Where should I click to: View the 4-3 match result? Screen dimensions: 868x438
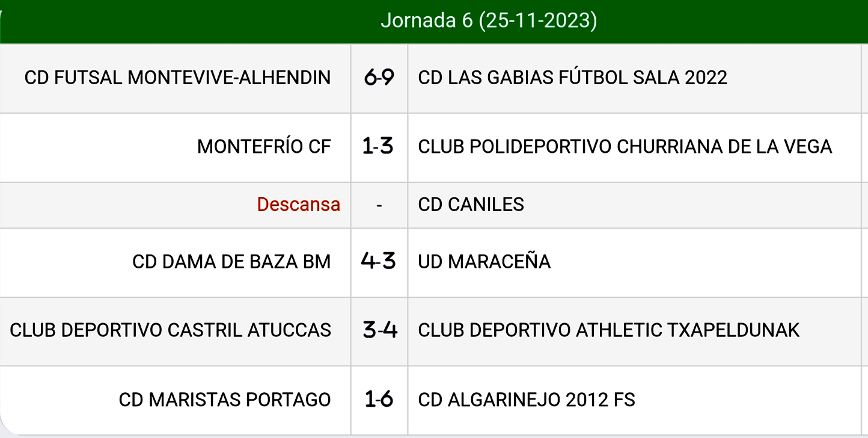379,262
